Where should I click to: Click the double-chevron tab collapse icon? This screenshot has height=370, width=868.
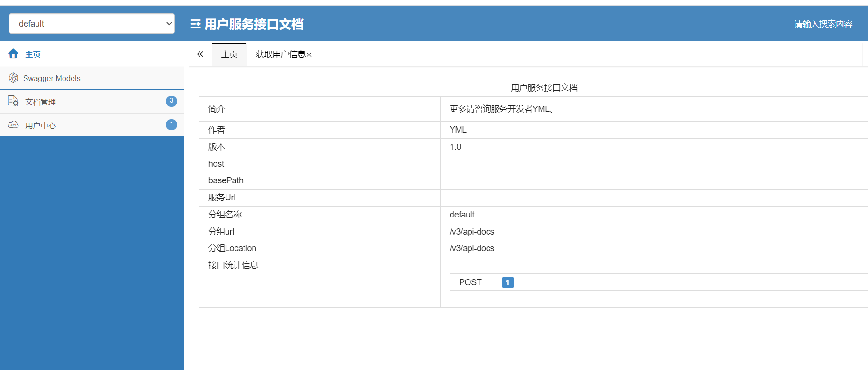(x=200, y=54)
